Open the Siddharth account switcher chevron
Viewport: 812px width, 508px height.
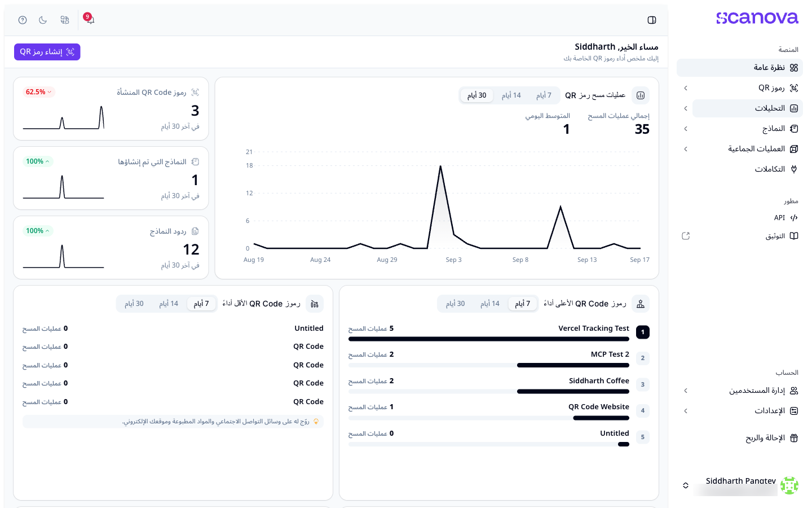click(686, 485)
